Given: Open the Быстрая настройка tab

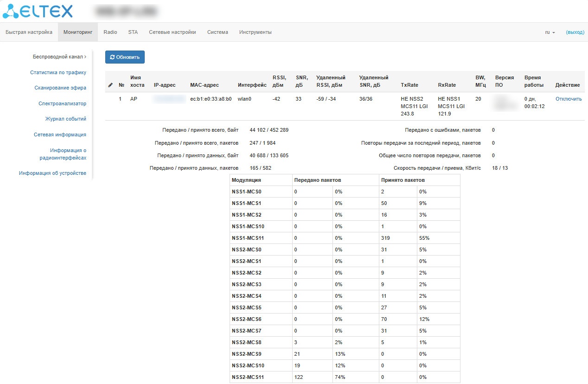Looking at the screenshot, I should click(x=29, y=32).
